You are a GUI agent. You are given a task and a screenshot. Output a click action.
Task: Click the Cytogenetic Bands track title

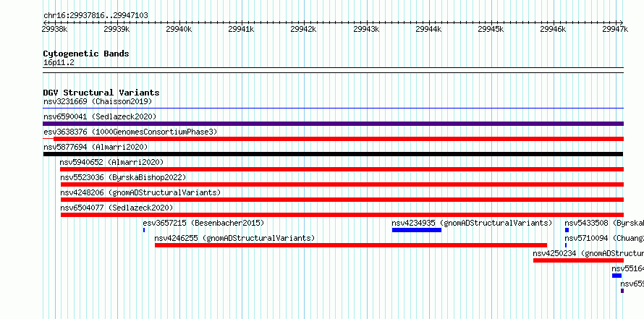86,54
